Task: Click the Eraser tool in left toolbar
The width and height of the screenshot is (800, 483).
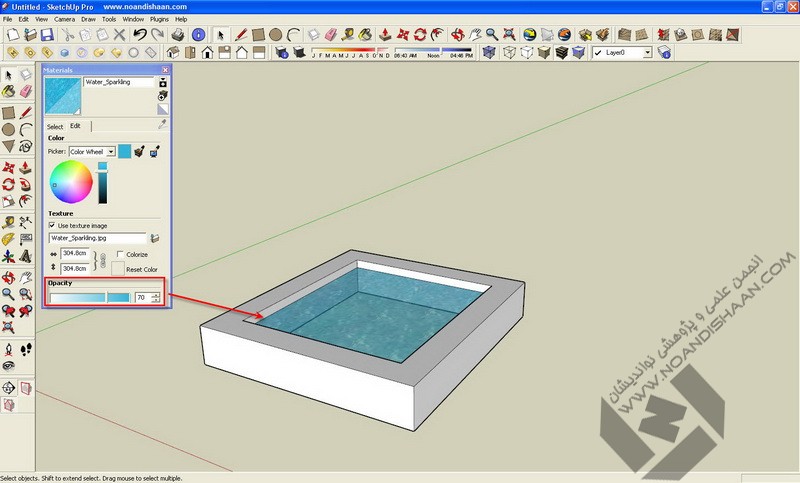Action: click(26, 92)
